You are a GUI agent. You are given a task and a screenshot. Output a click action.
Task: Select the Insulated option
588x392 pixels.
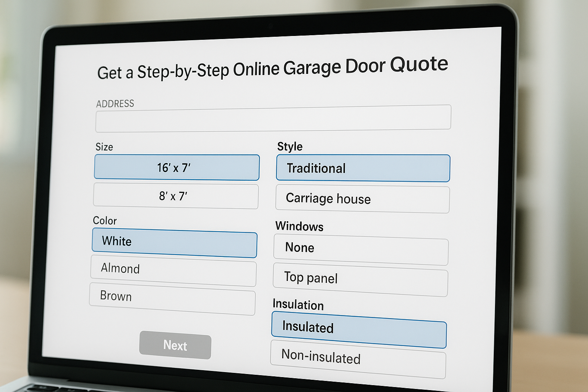coord(359,330)
